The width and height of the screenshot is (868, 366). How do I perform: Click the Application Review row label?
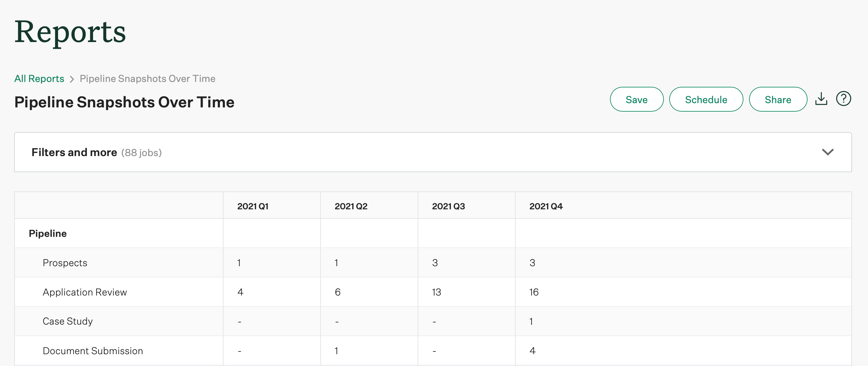[85, 292]
